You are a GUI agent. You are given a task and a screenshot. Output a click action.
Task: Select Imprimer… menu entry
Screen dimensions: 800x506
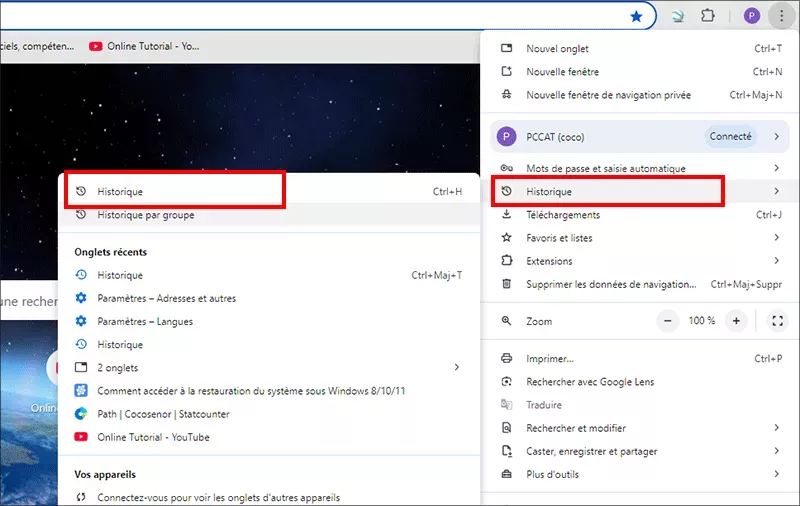[x=640, y=359]
